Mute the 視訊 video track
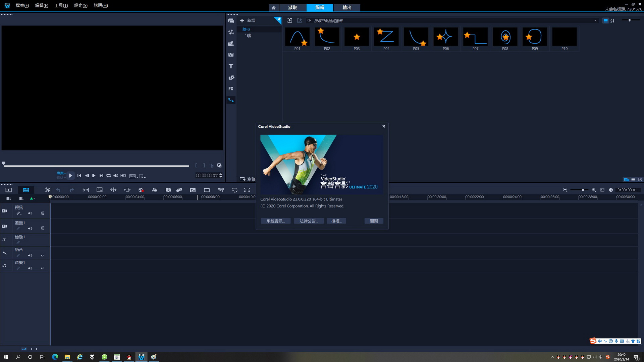The height and width of the screenshot is (362, 644). [30, 213]
